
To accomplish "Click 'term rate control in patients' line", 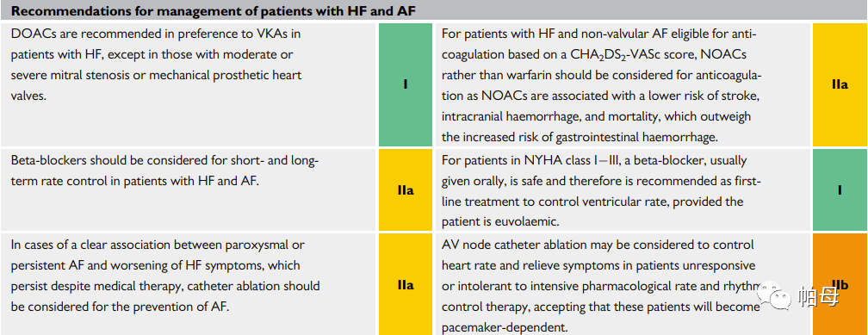I will click(134, 181).
